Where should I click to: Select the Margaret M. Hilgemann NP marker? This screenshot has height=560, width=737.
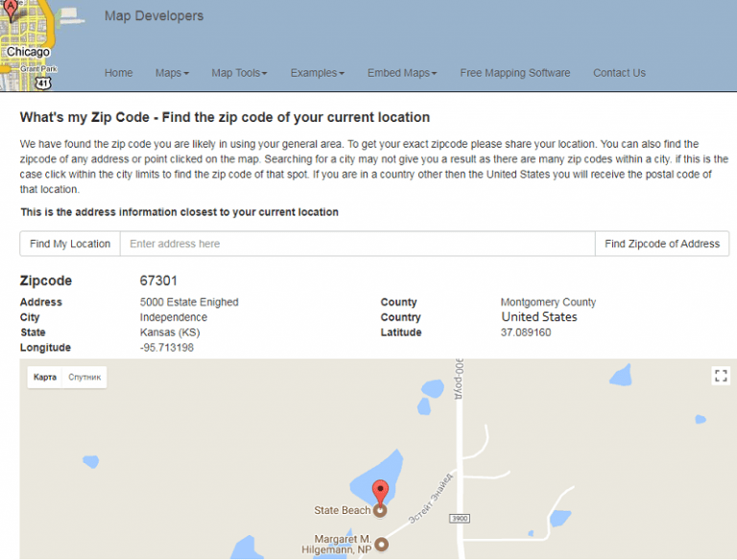(382, 545)
